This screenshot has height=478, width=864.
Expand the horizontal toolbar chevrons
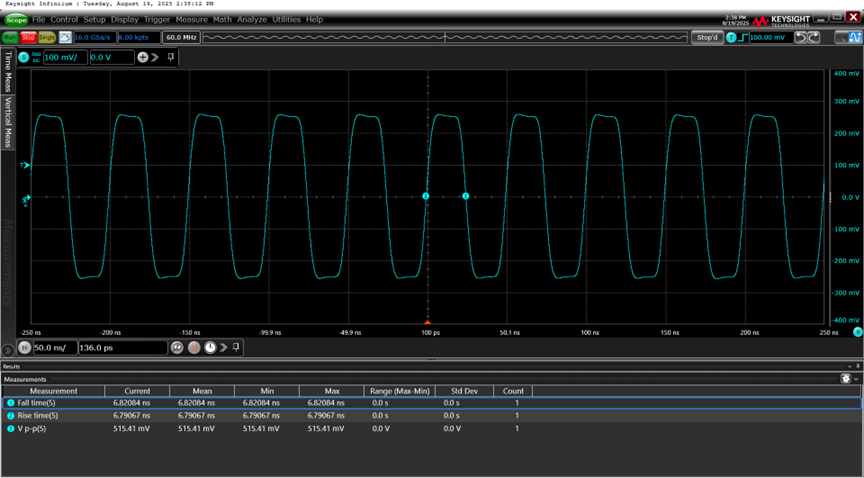tap(223, 347)
